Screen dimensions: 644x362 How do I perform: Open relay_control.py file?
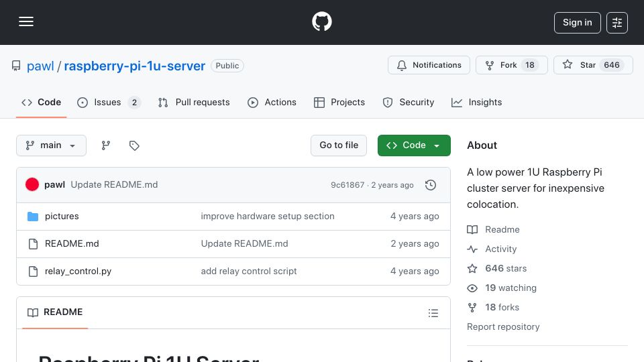pos(78,271)
